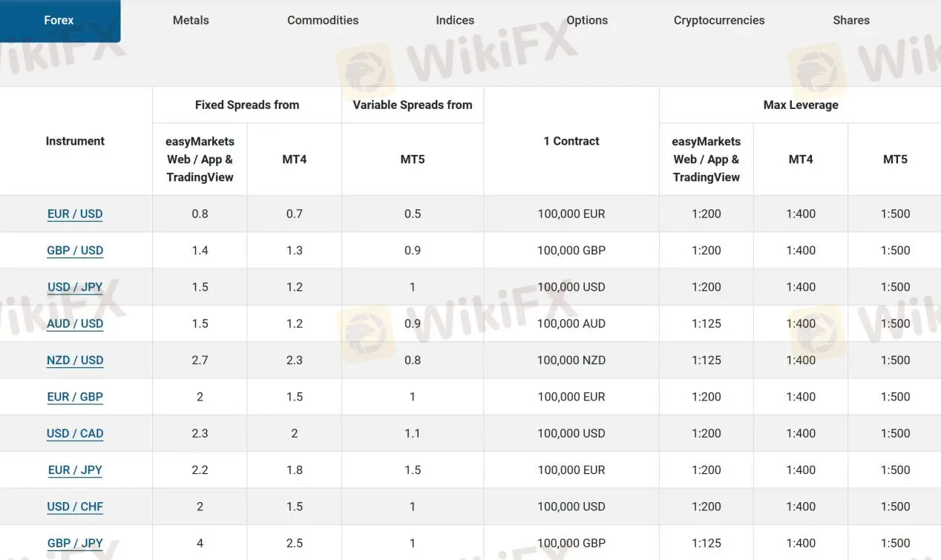Go to the Indices tab
The height and width of the screenshot is (560, 941).
(x=455, y=21)
